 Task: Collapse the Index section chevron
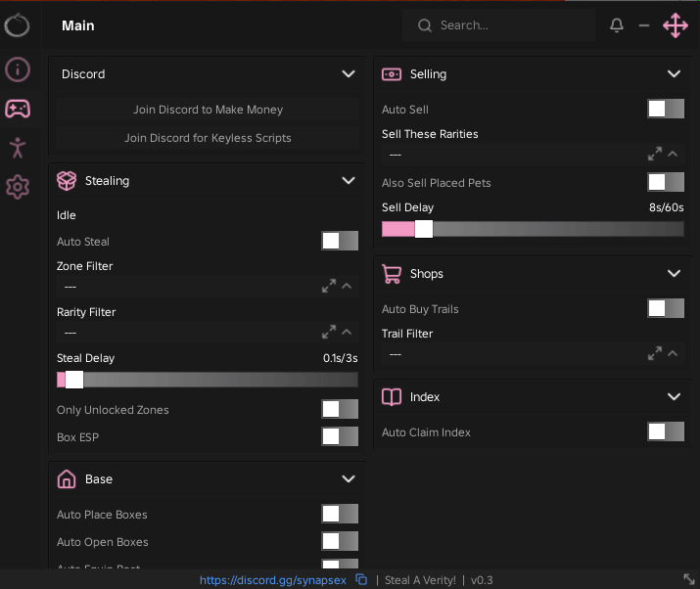(x=675, y=396)
